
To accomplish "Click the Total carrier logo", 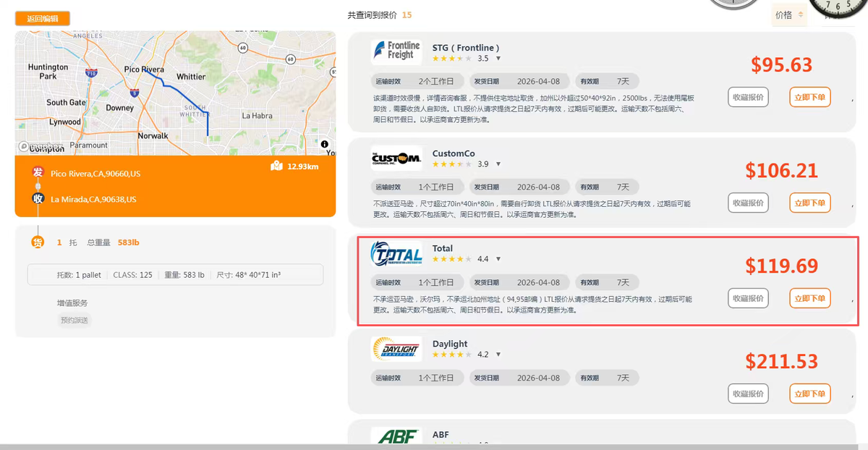I will click(x=396, y=255).
